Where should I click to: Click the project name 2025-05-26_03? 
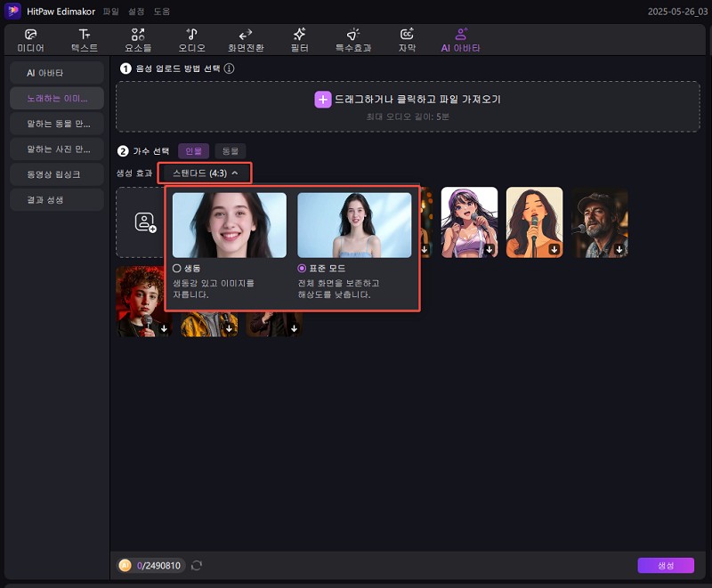[677, 12]
